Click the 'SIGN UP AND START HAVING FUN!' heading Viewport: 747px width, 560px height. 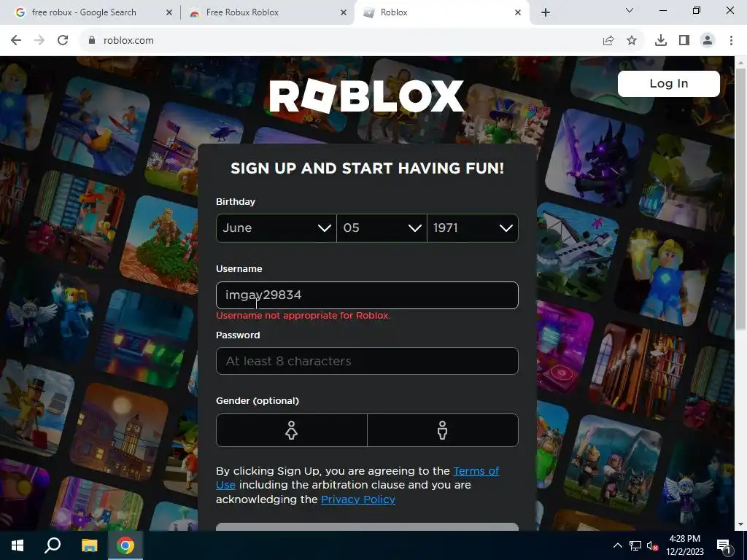(x=367, y=168)
